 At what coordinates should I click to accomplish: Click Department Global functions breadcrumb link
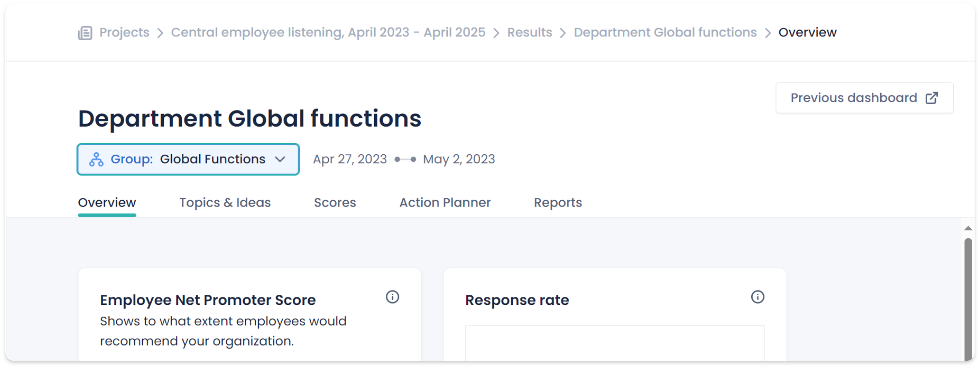click(665, 32)
